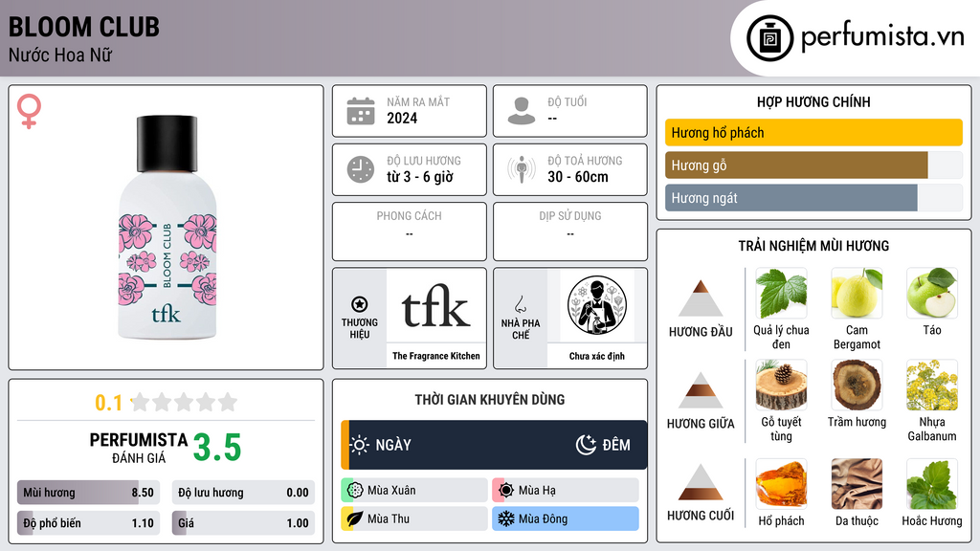
Task: Click the tfk brand logo image
Action: (435, 306)
